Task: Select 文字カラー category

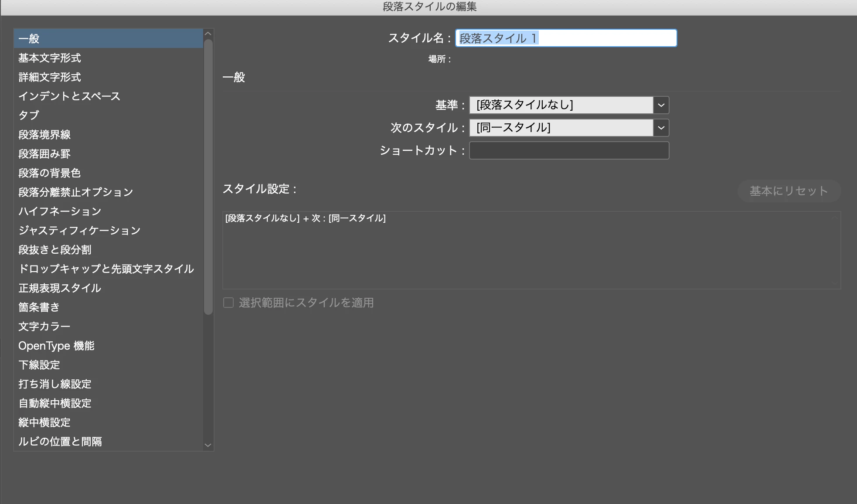Action: 44,327
